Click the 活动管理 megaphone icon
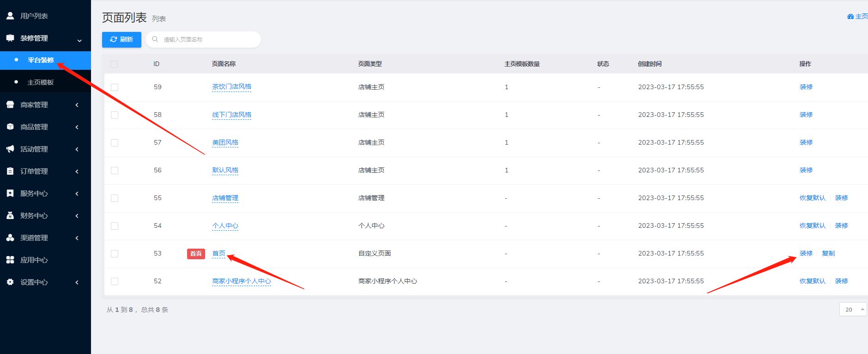 point(10,149)
